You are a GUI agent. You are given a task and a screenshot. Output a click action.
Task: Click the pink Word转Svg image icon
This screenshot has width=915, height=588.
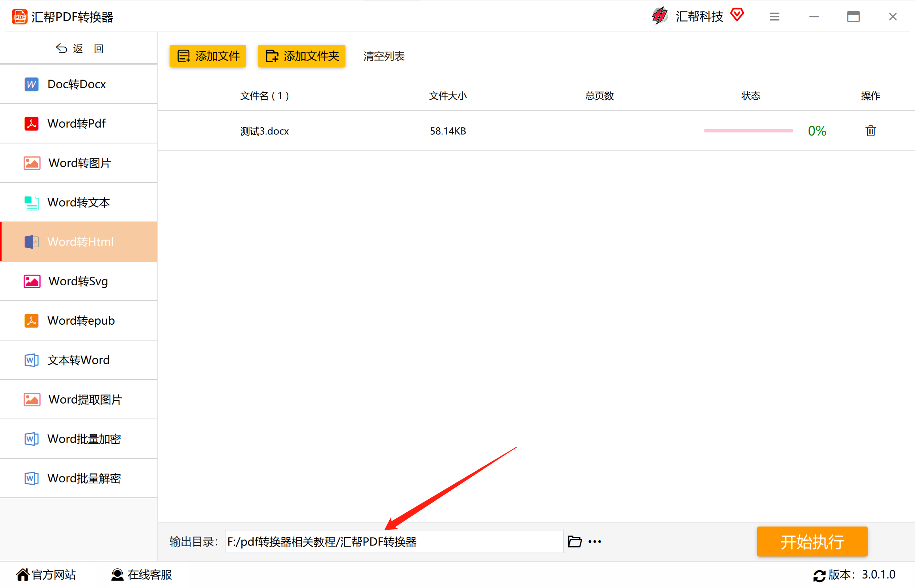click(32, 281)
